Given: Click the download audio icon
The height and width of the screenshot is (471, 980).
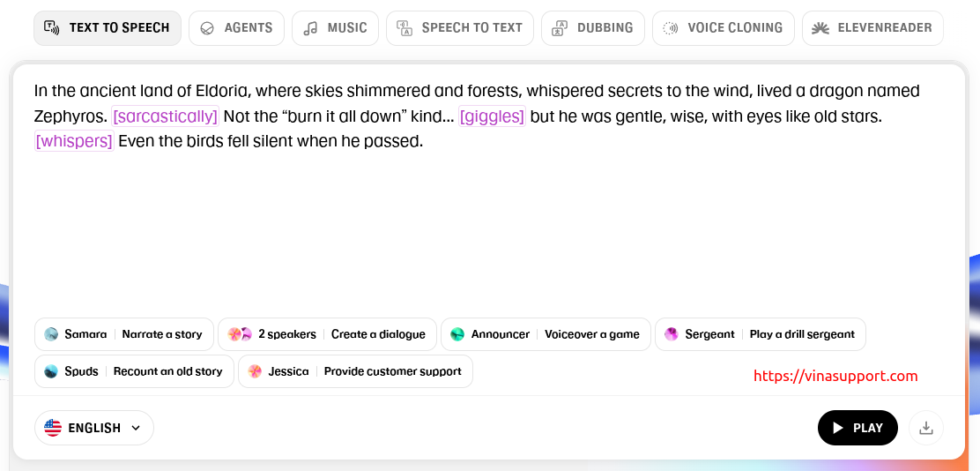Looking at the screenshot, I should (x=925, y=428).
